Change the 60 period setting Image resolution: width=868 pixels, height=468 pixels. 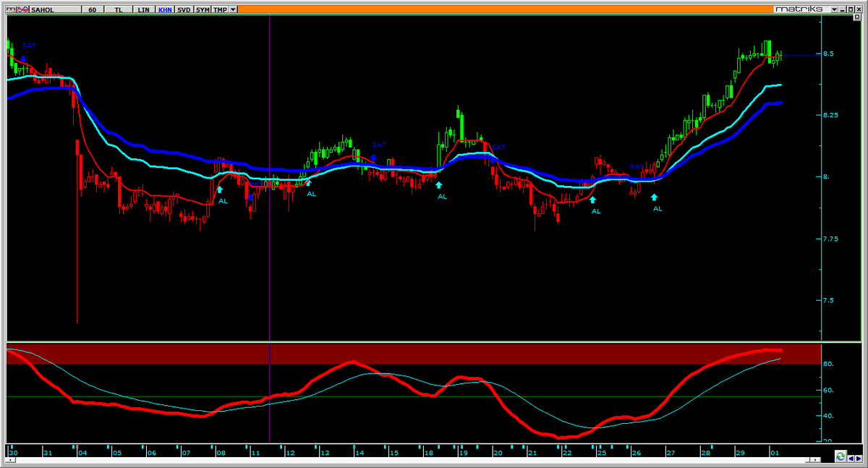tap(93, 9)
